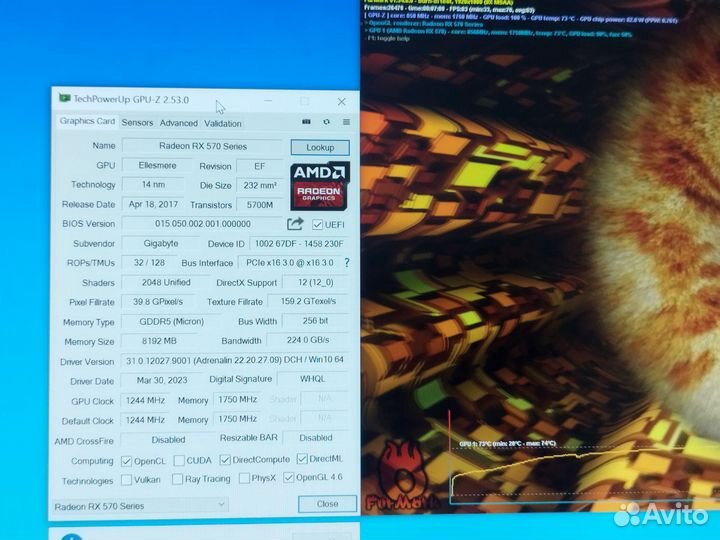The image size is (720, 540).
Task: Click the DirectX Support value 12 (12_0)
Action: tap(315, 282)
